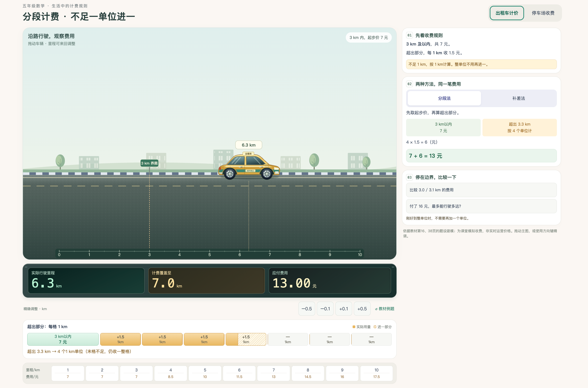Click the 3 km以内 7 元 fare block
The image size is (588, 388).
63,339
